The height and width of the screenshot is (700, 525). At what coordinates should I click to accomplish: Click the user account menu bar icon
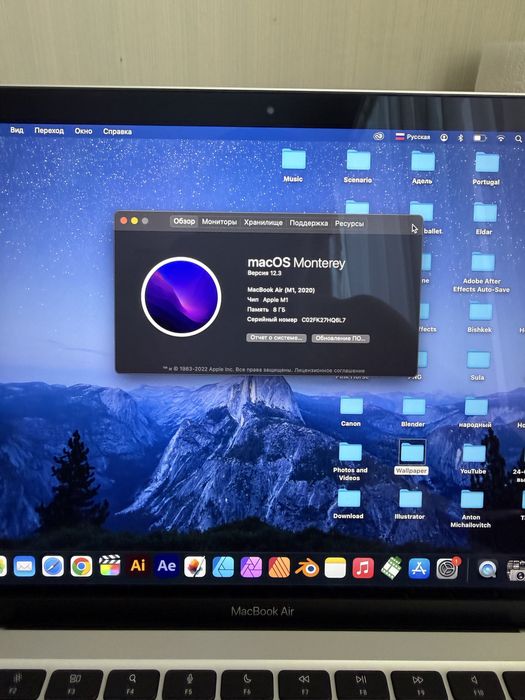444,138
